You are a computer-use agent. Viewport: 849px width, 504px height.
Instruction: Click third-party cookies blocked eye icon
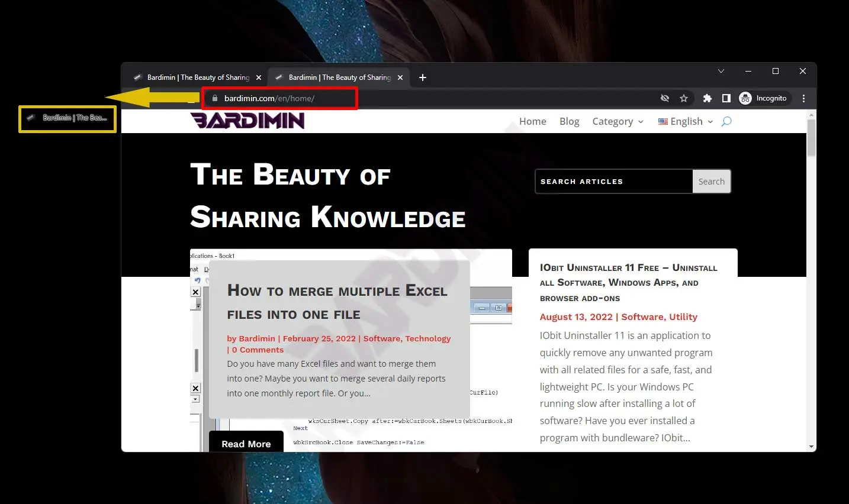click(x=665, y=98)
